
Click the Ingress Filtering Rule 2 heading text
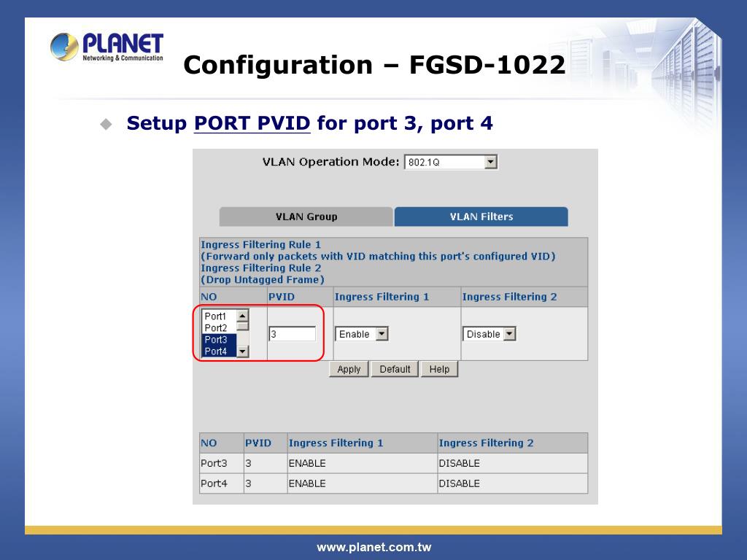click(x=261, y=268)
